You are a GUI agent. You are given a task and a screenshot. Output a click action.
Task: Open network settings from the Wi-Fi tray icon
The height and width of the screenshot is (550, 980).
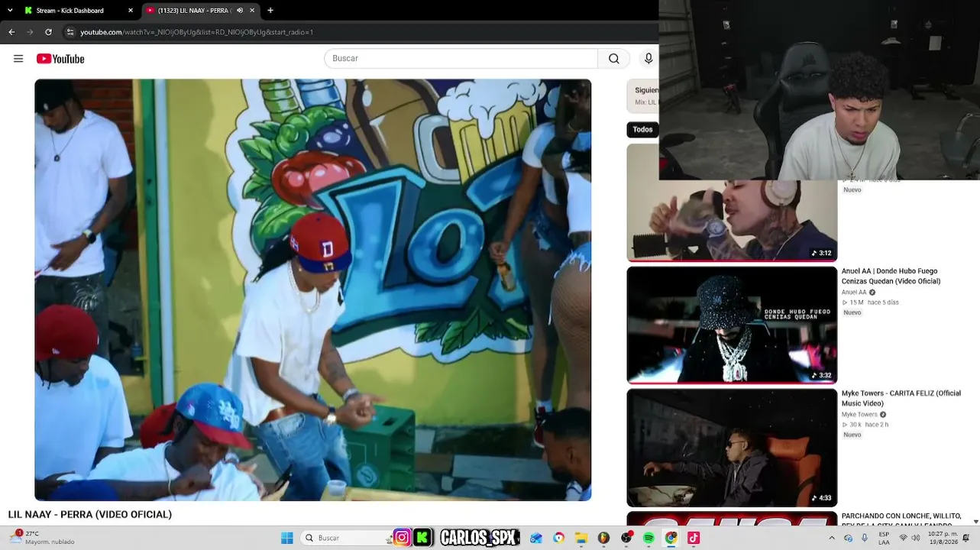coord(903,538)
